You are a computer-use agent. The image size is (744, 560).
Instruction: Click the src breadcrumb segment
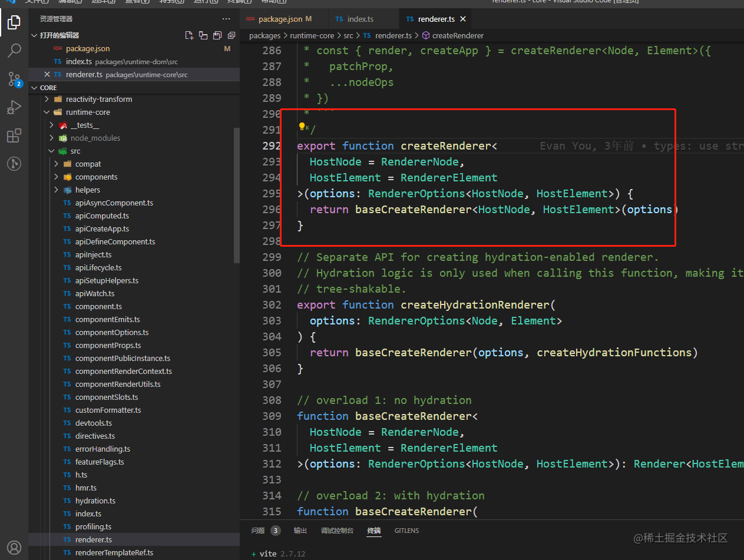pos(349,35)
